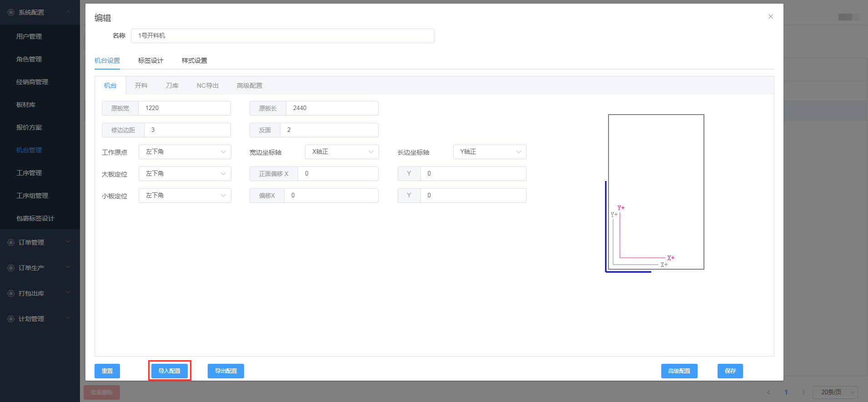Click the 订单生产 sidebar icon
The height and width of the screenshot is (402, 868).
(x=11, y=268)
